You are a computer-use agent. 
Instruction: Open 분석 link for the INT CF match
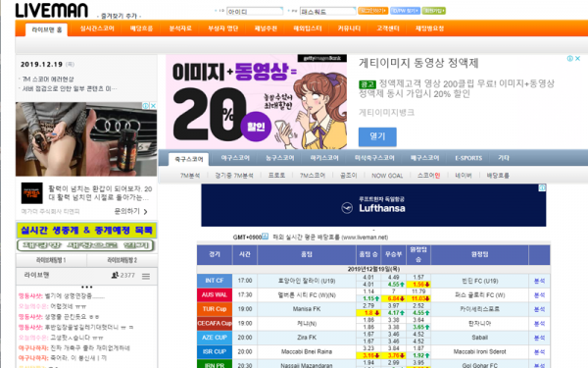(x=539, y=281)
